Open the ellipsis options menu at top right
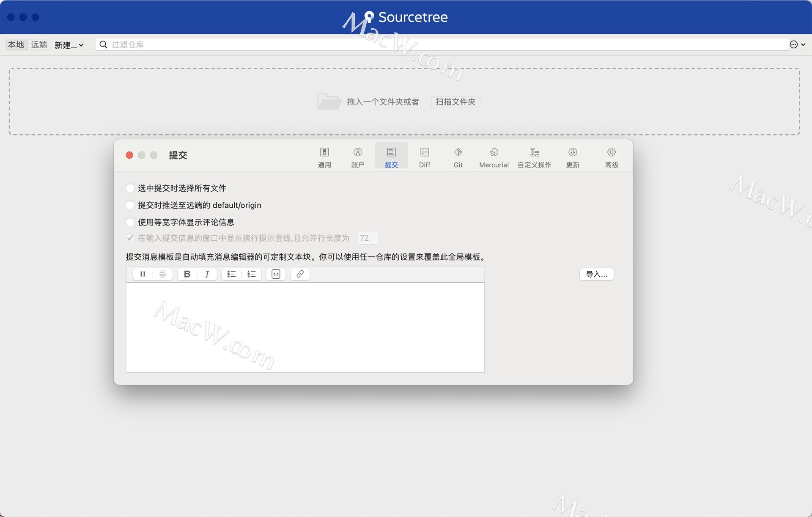The image size is (812, 517). 797,44
